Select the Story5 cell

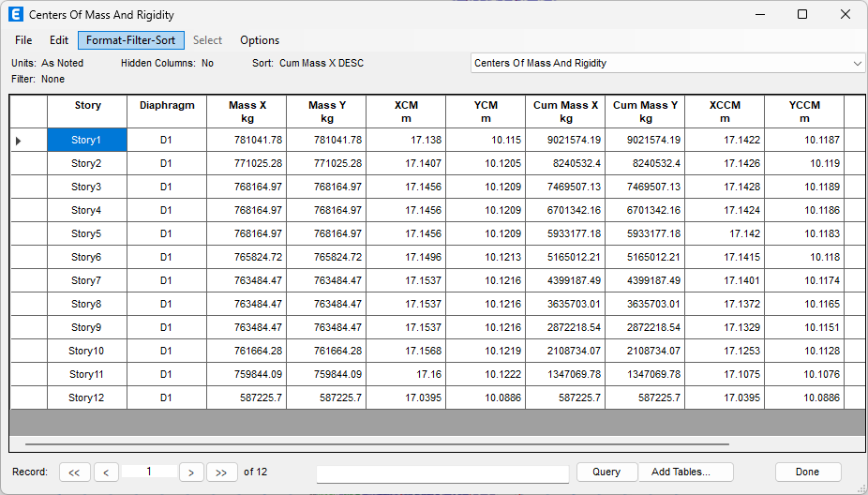87,233
